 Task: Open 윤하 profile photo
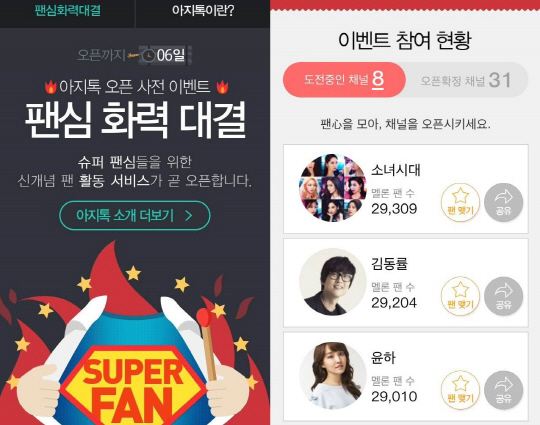tap(332, 376)
